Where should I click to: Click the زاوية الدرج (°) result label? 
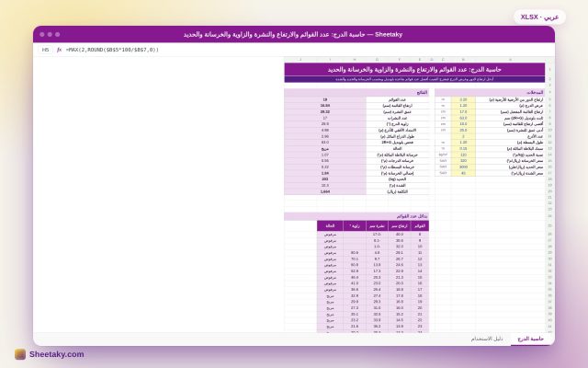coord(398,124)
